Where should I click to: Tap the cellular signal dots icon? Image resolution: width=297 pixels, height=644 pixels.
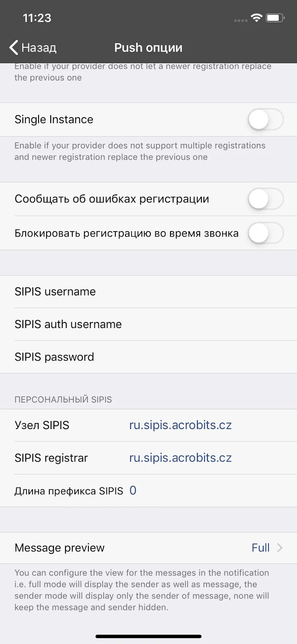coord(241,20)
